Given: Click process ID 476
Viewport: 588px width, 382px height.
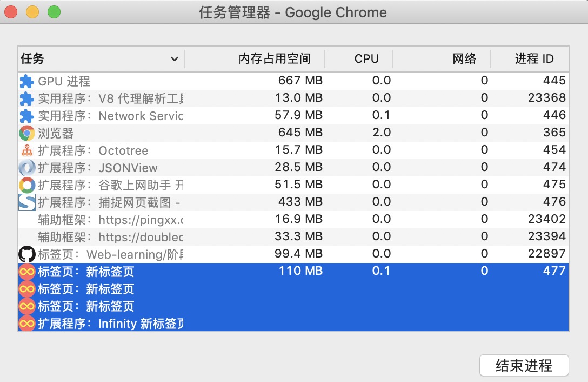Looking at the screenshot, I should pyautogui.click(x=554, y=201).
